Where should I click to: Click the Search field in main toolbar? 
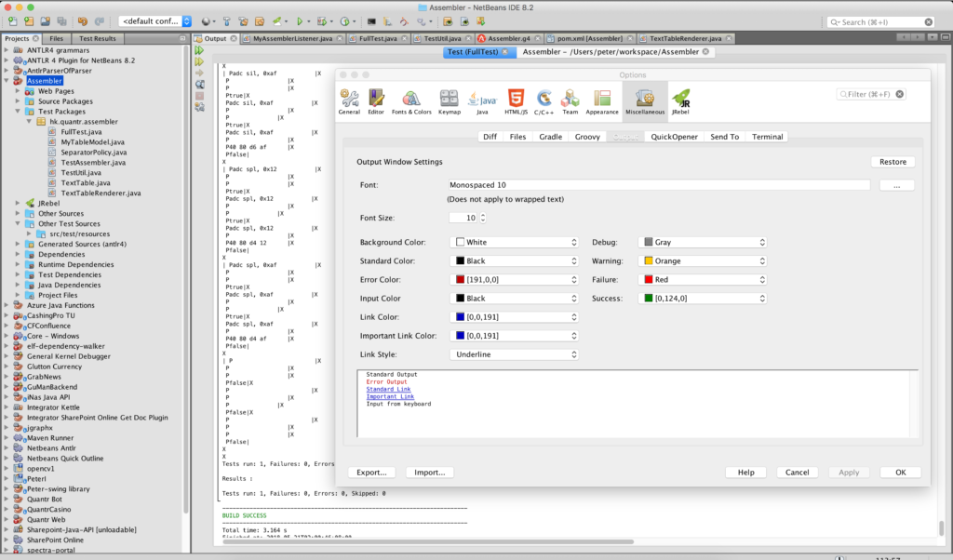tap(880, 22)
